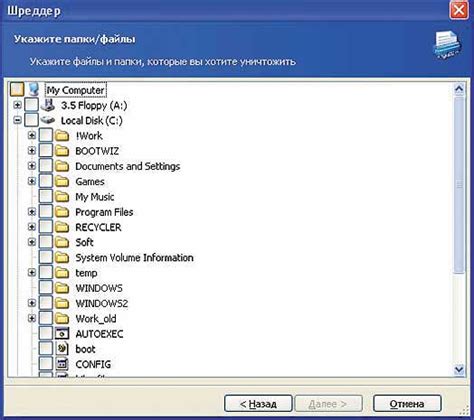Select the Documents and Settings label
The image size is (474, 420).
tap(128, 166)
